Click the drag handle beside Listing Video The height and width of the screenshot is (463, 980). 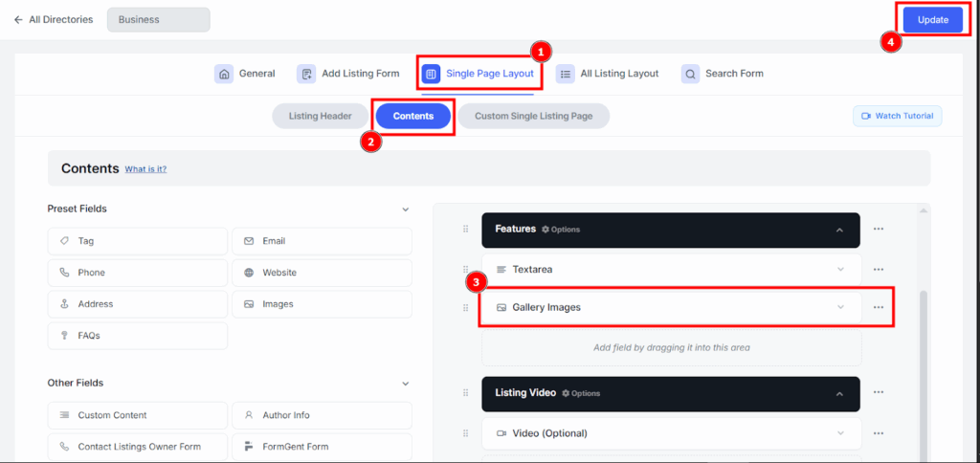tap(466, 393)
